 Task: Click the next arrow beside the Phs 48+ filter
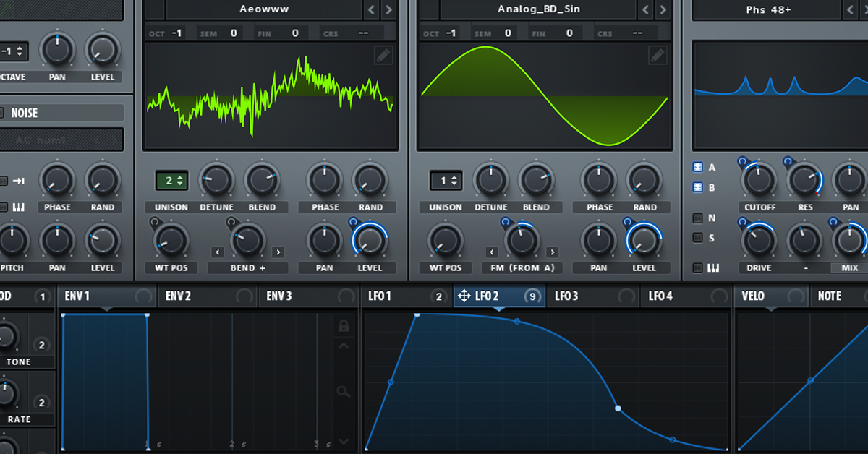tap(866, 9)
